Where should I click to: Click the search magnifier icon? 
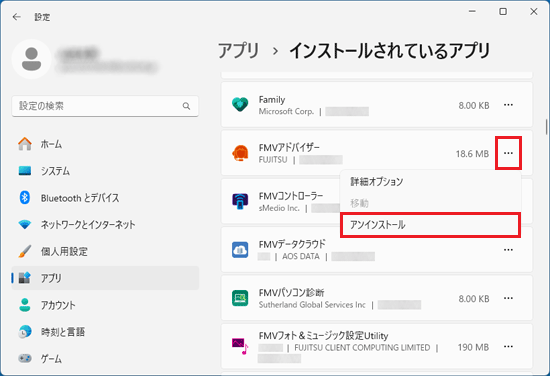click(x=186, y=106)
